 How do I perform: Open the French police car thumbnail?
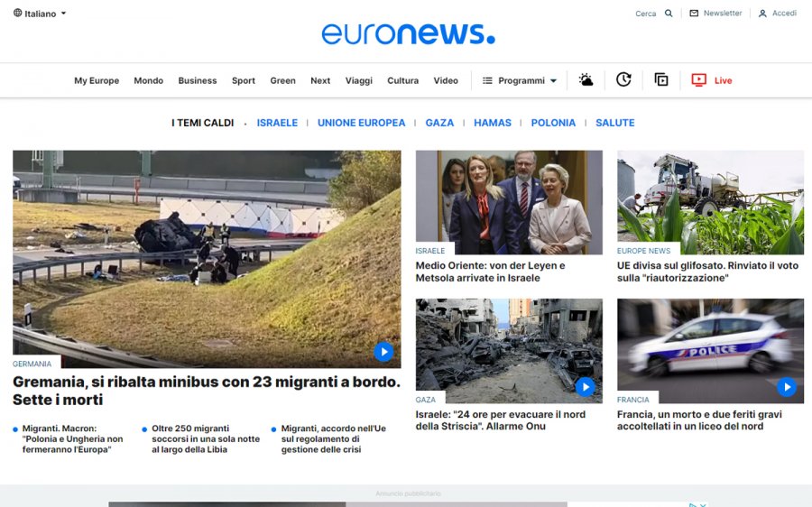pos(711,351)
